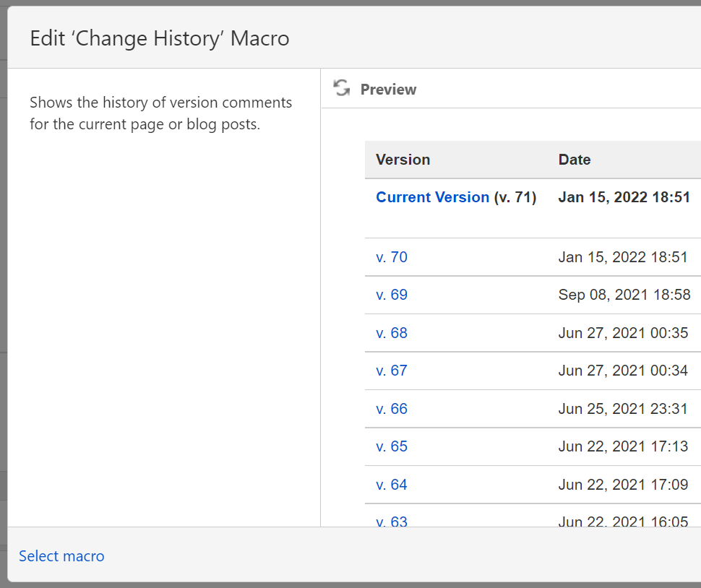
Task: Click the Version column header
Action: pyautogui.click(x=403, y=159)
